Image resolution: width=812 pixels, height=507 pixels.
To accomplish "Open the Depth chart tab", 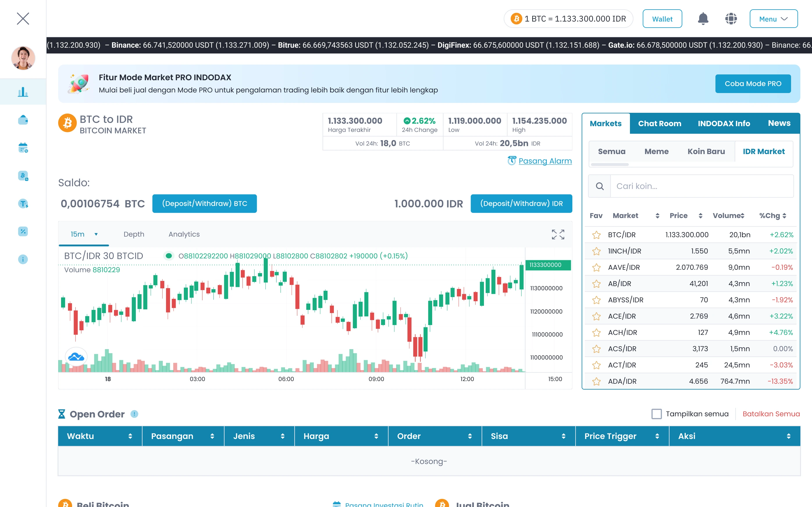I will 134,234.
